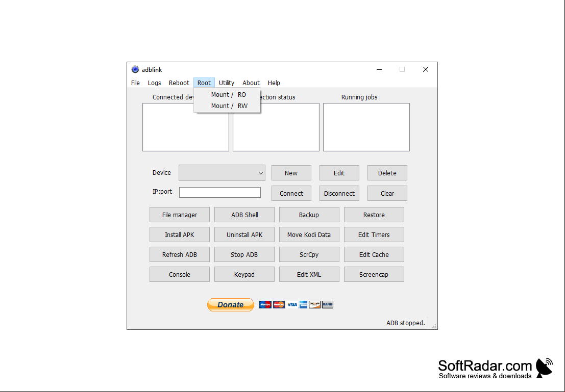Image resolution: width=565 pixels, height=392 pixels.
Task: Open the File menu
Action: 135,83
